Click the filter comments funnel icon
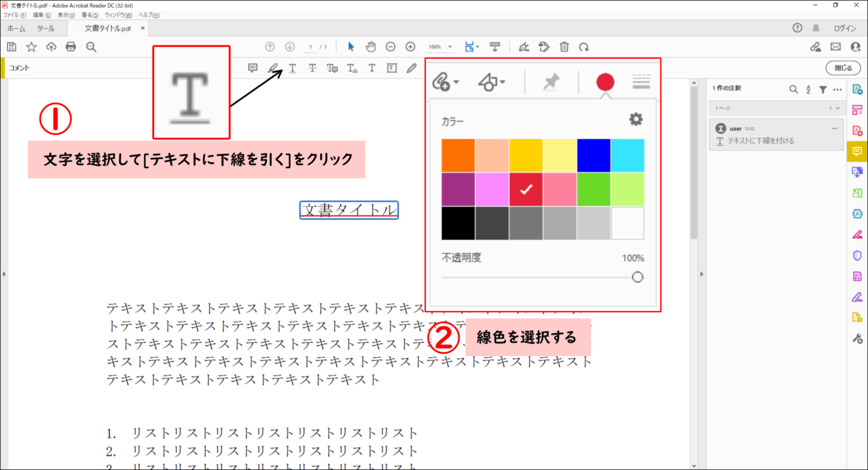The height and width of the screenshot is (470, 868). (823, 89)
